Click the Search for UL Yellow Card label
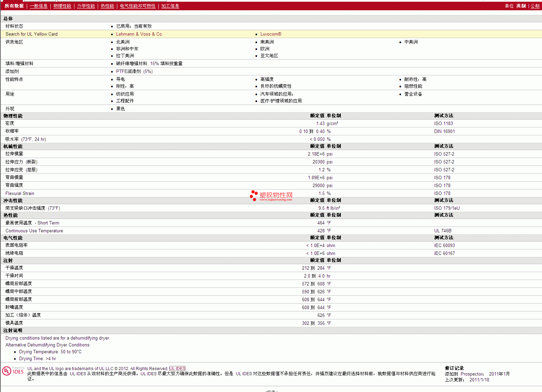This screenshot has height=392, width=542. point(32,34)
